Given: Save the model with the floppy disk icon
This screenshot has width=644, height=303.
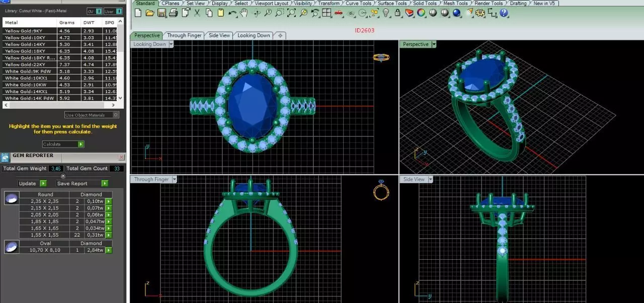Looking at the screenshot, I should (162, 13).
